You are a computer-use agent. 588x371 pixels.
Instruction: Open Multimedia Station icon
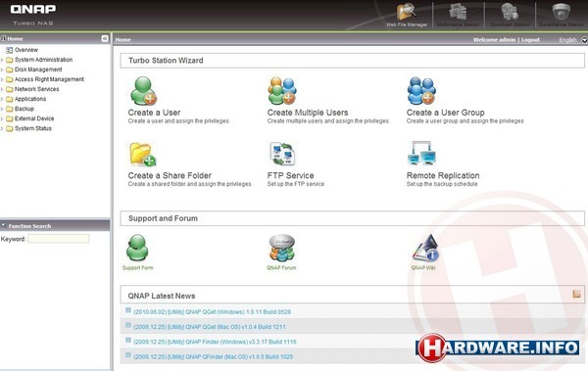(x=458, y=12)
